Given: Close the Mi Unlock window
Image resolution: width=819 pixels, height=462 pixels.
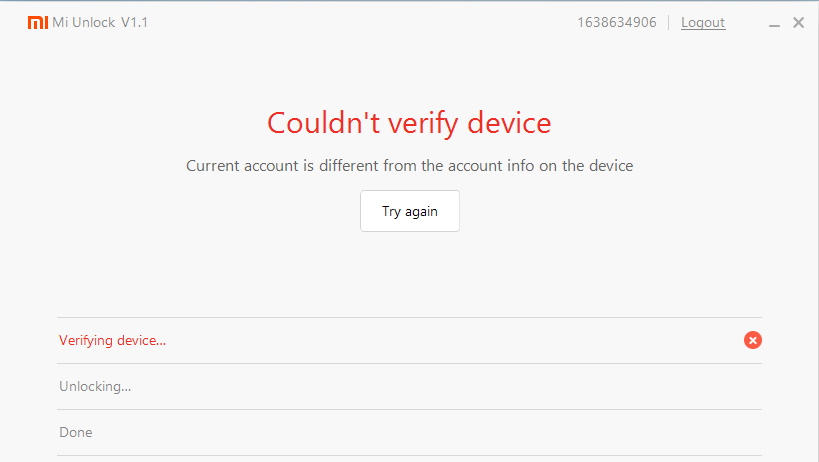Looking at the screenshot, I should (798, 22).
